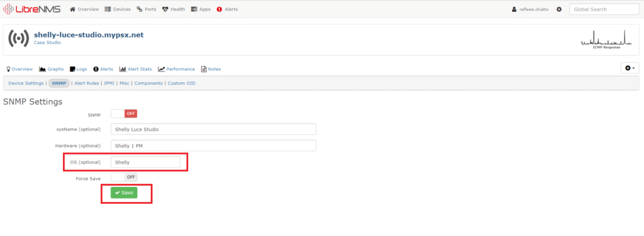Open the Alerts menu in the top navbar

point(227,9)
